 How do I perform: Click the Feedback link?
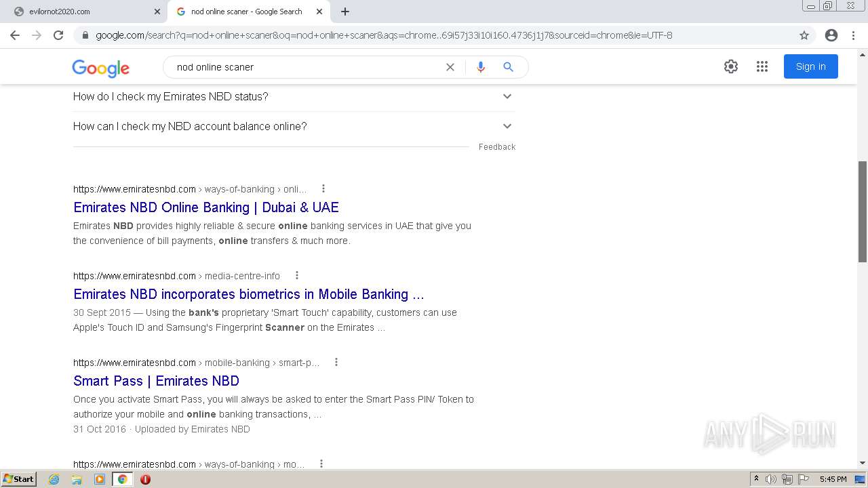497,147
